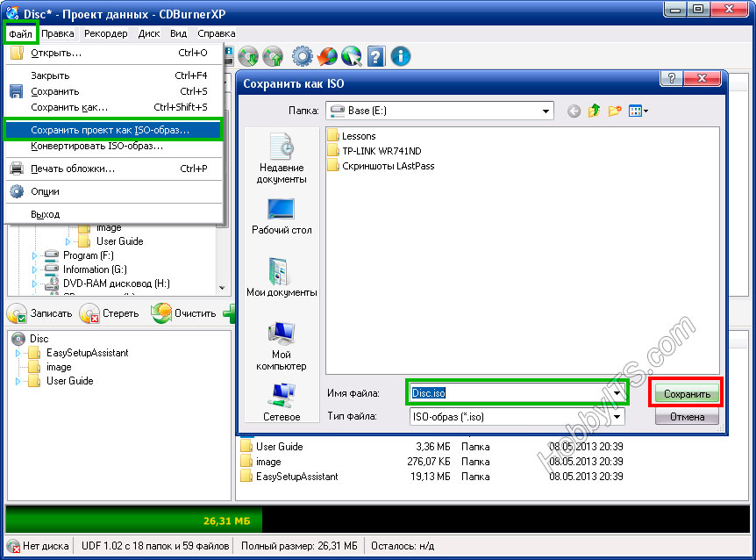Select image folder in compilation tree

tap(59, 367)
